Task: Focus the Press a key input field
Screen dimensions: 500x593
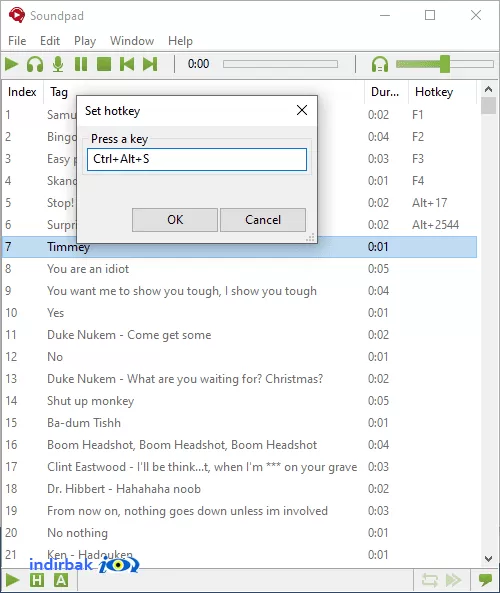Action: [x=197, y=159]
